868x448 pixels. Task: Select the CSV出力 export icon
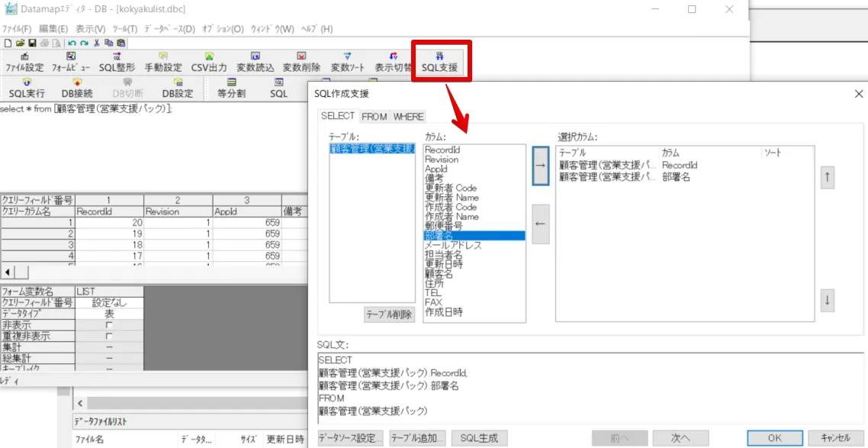point(208,62)
